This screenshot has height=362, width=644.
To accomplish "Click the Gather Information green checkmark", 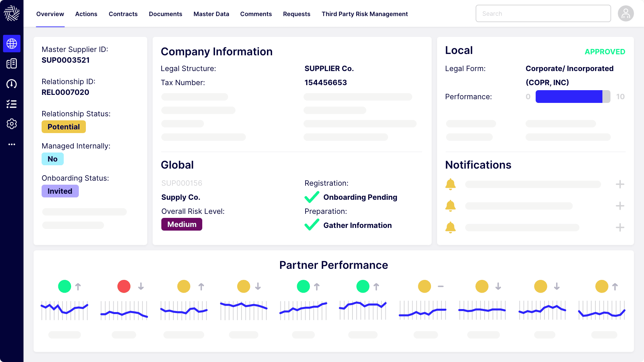I will click(x=312, y=225).
